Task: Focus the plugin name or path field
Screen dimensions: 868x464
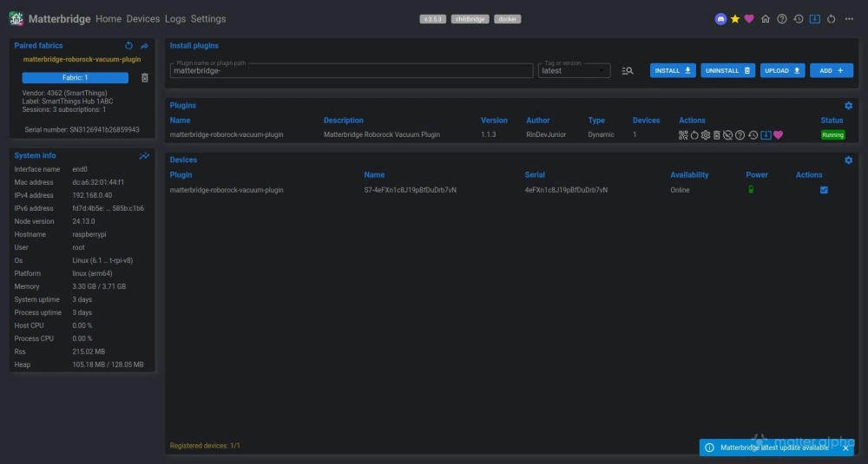Action: point(351,71)
